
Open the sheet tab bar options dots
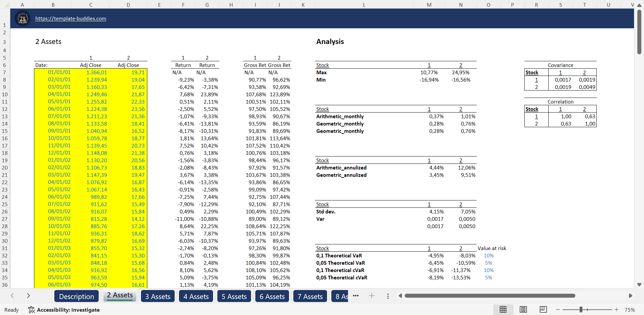(x=388, y=296)
